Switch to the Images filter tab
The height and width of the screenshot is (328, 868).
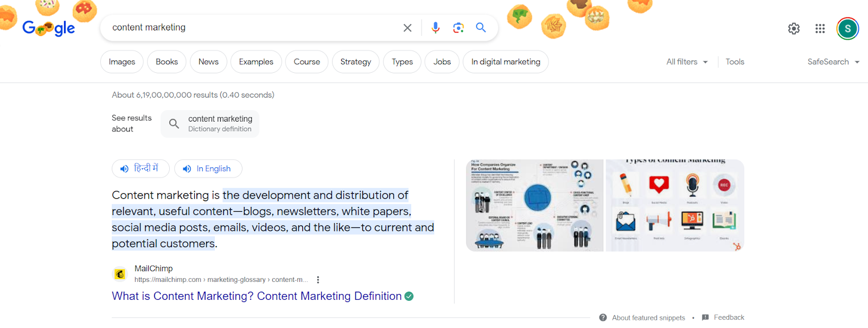pyautogui.click(x=122, y=62)
